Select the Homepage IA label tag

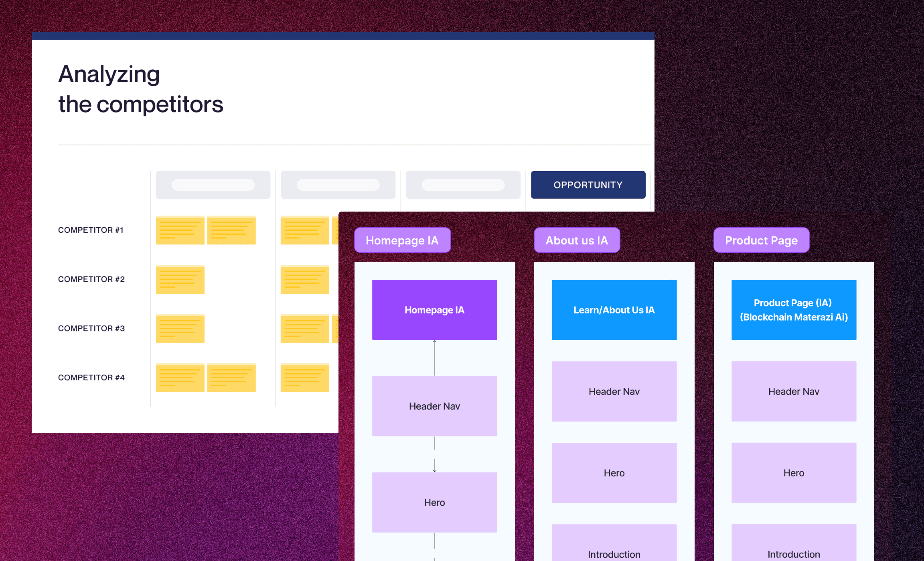(x=402, y=240)
